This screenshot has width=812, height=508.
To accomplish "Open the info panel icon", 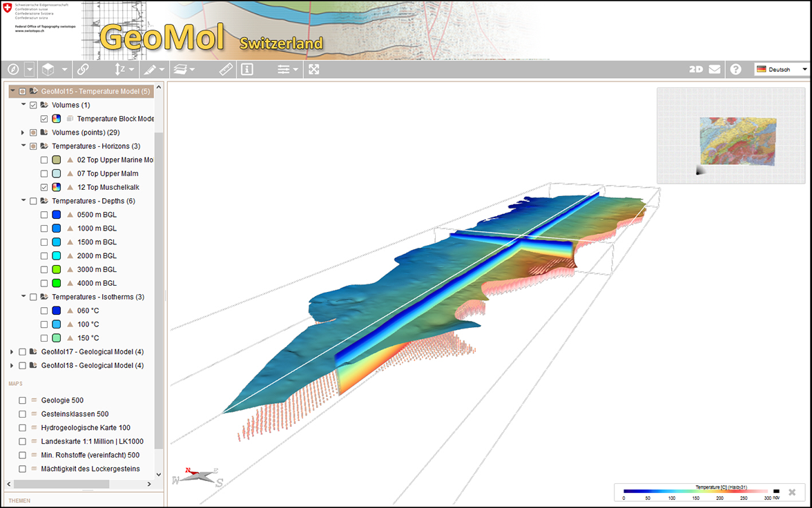I will point(246,69).
